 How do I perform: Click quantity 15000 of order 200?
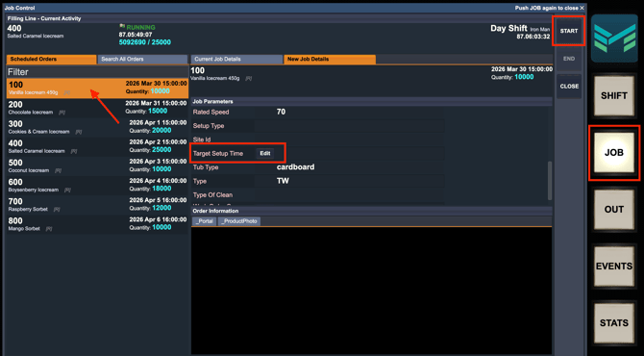point(158,111)
